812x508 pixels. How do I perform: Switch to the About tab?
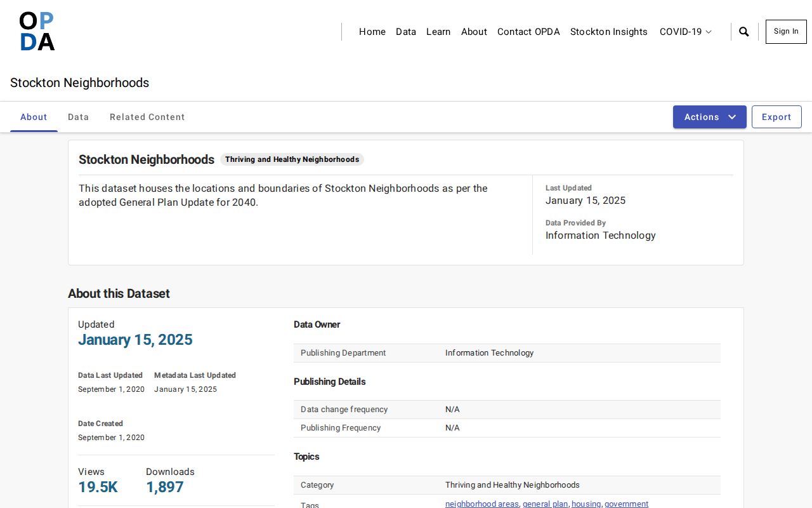click(x=34, y=117)
